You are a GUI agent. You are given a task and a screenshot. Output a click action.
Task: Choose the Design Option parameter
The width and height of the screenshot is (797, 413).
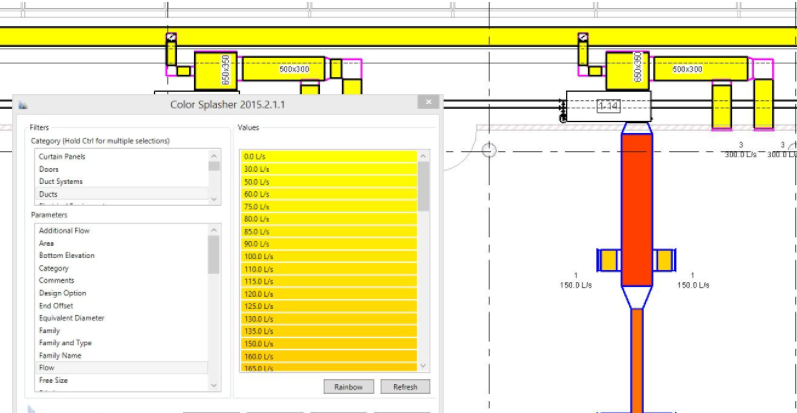tap(121, 293)
